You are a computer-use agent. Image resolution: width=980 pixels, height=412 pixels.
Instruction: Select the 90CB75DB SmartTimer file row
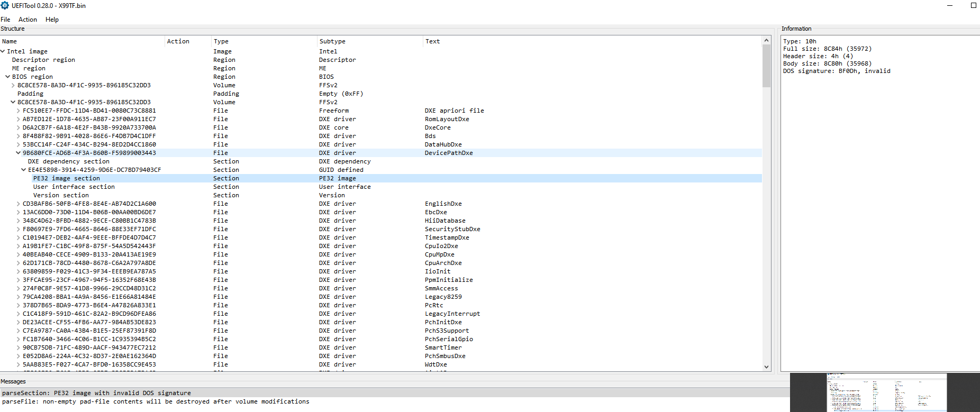pyautogui.click(x=381, y=347)
